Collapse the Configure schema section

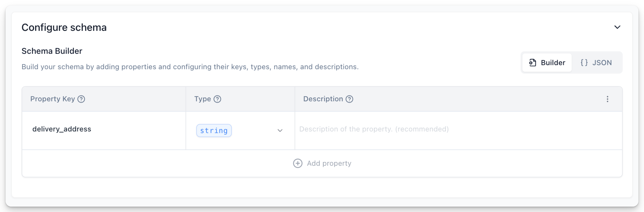click(x=617, y=27)
